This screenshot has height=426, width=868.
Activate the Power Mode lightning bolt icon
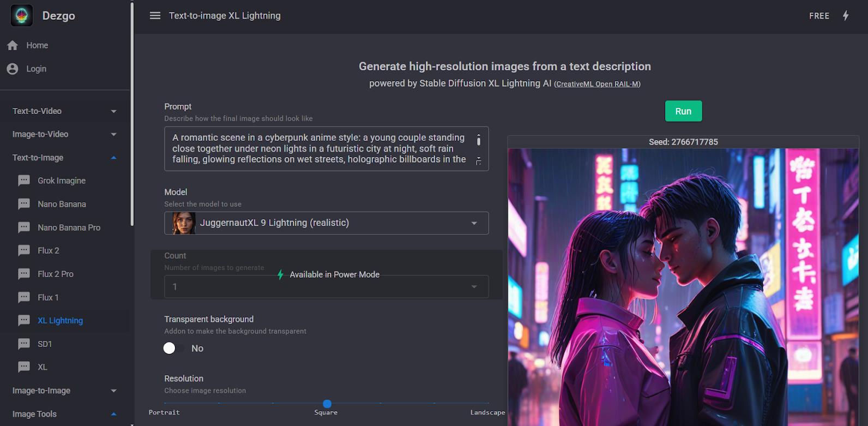(846, 16)
